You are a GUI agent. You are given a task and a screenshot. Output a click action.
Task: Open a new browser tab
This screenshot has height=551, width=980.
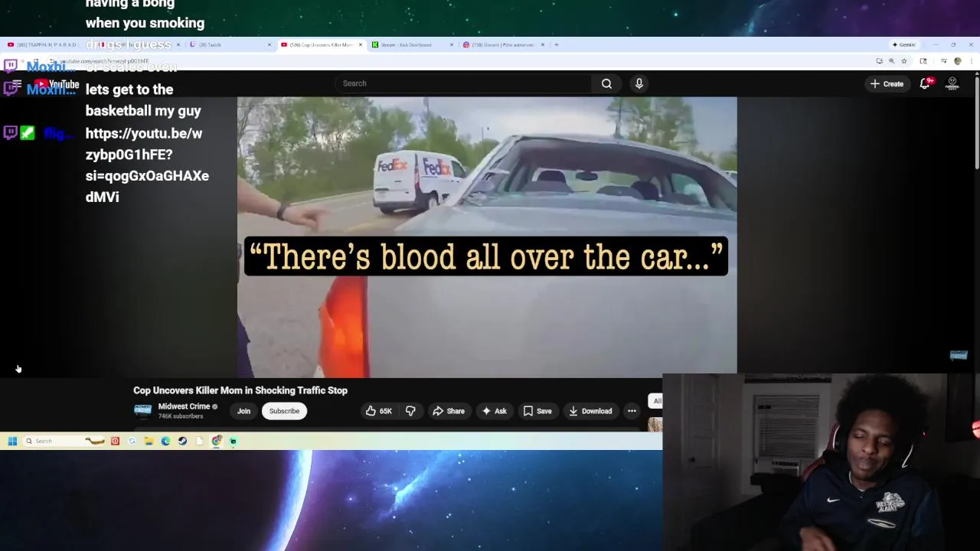pyautogui.click(x=557, y=44)
